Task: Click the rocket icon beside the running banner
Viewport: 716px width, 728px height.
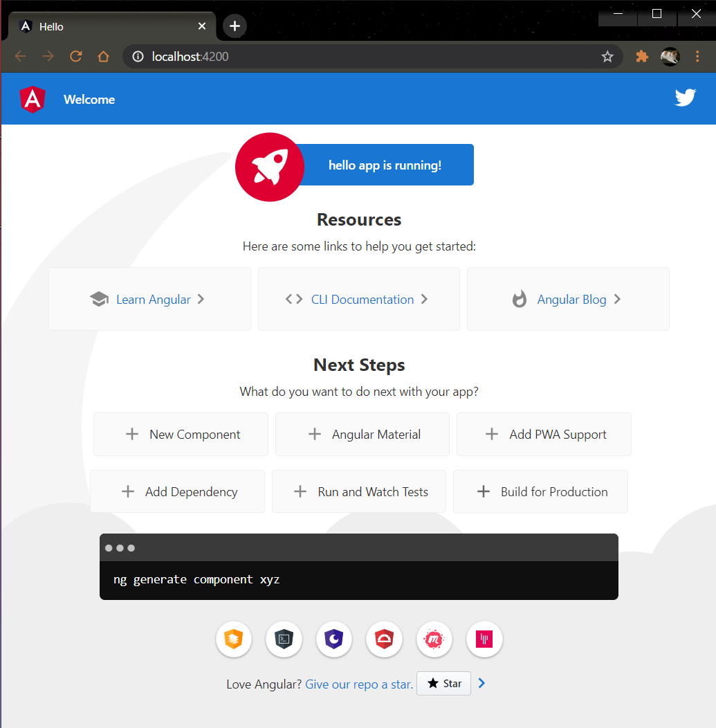Action: click(269, 167)
